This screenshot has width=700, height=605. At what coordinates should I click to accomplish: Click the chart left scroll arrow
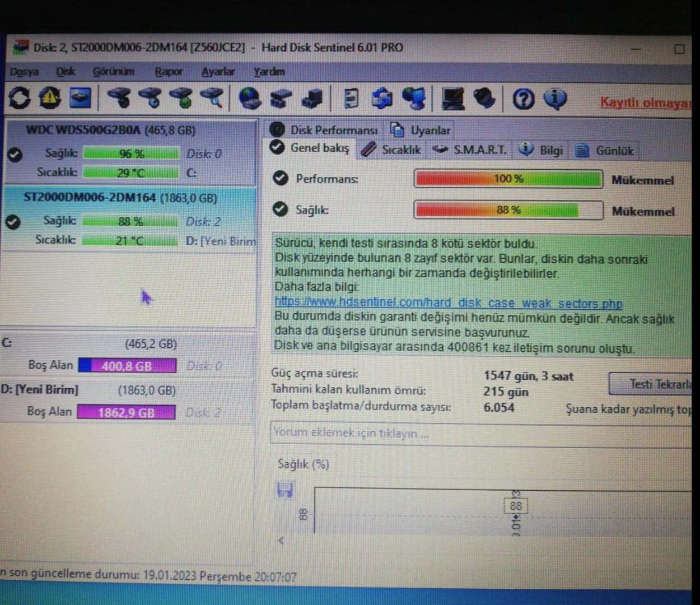pyautogui.click(x=281, y=541)
